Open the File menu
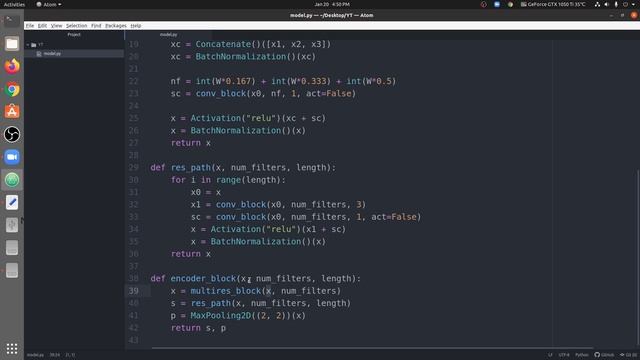Image resolution: width=640 pixels, height=360 pixels. pos(30,25)
